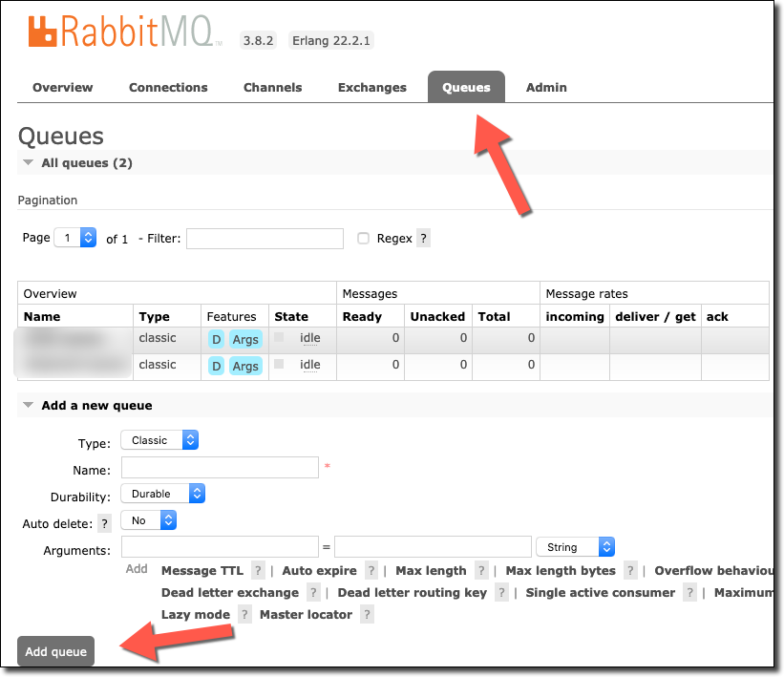Open Single active consumer help icon
Image resolution: width=784 pixels, height=677 pixels.
[690, 593]
